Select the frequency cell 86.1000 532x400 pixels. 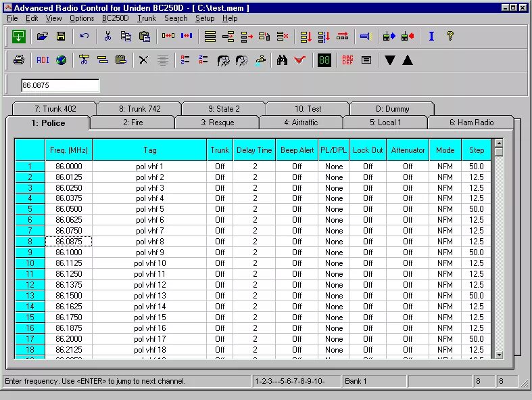(68, 252)
